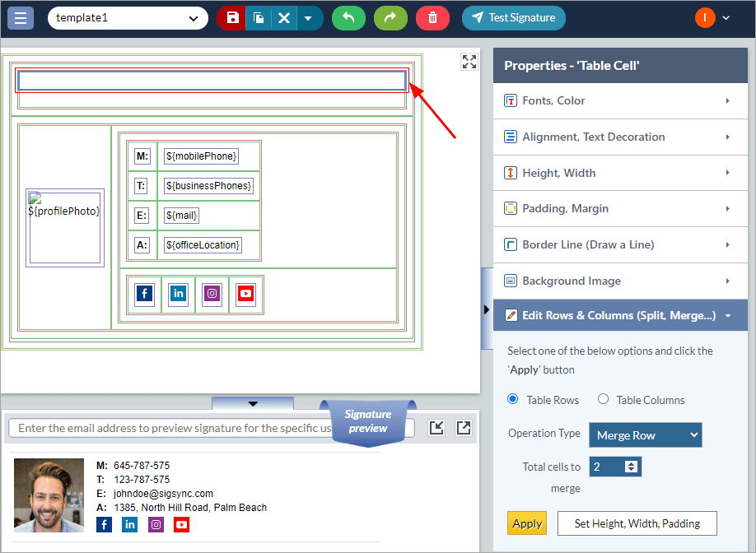Open signature preview in new window
Image resolution: width=756 pixels, height=553 pixels.
[x=464, y=427]
